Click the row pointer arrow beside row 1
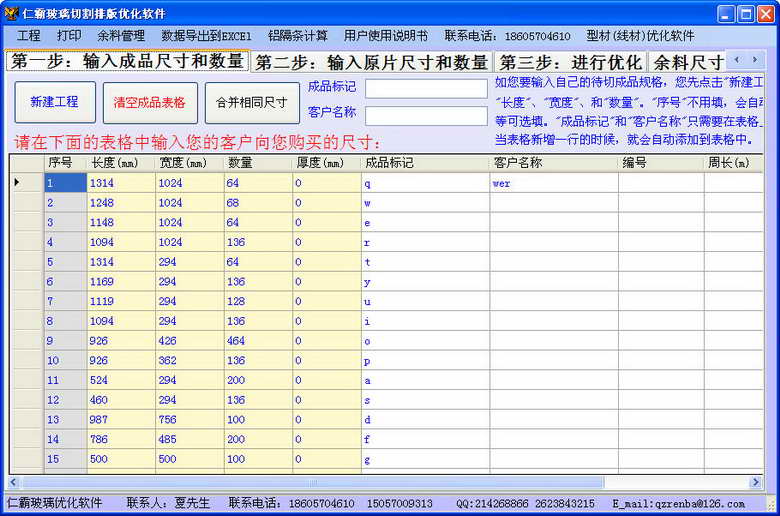780x516 pixels. (x=17, y=183)
